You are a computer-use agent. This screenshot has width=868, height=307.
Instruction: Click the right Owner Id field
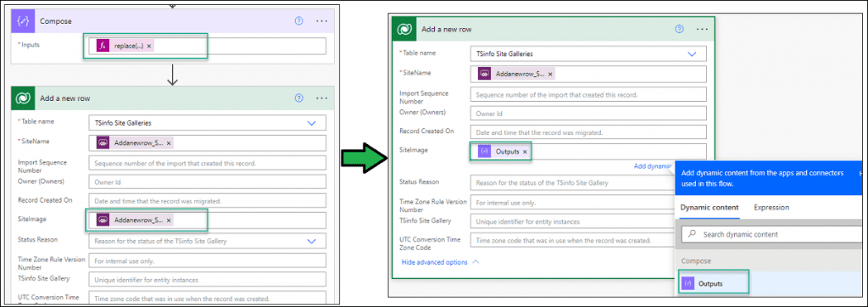[588, 113]
